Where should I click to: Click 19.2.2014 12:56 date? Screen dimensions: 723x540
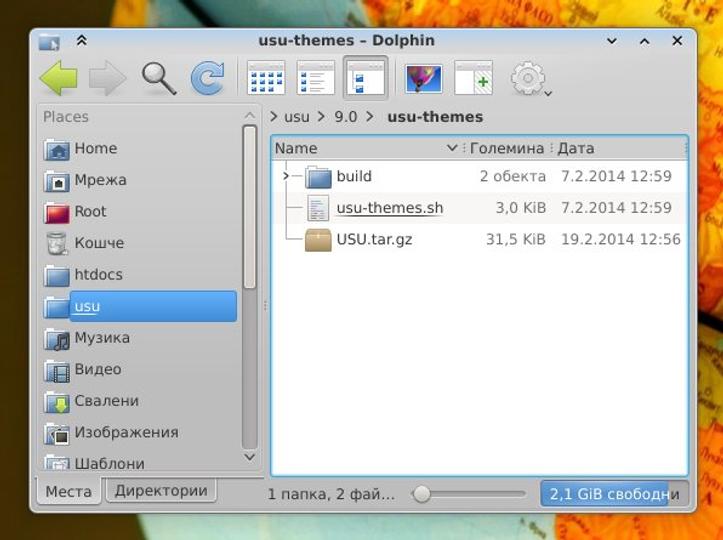coord(621,240)
